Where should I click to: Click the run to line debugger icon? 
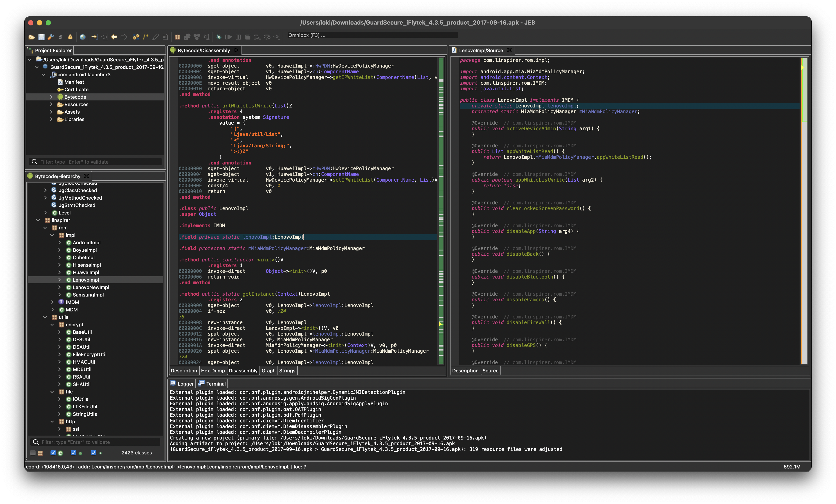(x=277, y=37)
